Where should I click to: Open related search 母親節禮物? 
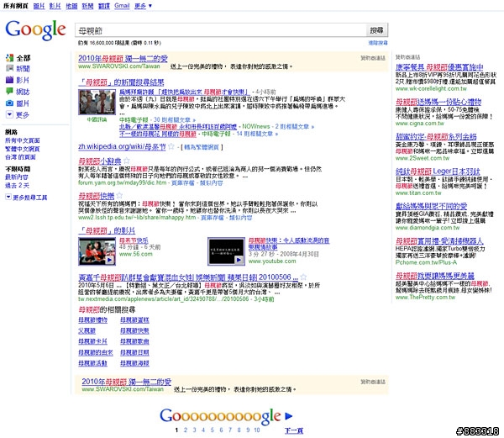point(93,320)
